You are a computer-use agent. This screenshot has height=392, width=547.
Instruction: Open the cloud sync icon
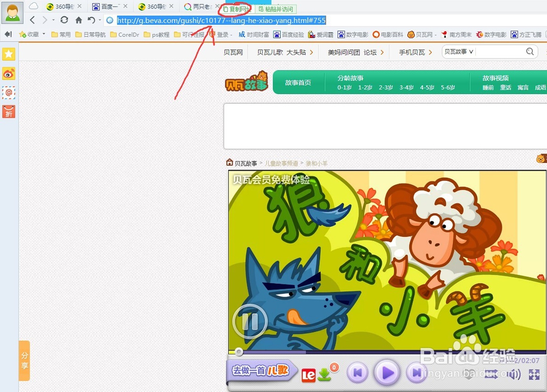(x=33, y=6)
